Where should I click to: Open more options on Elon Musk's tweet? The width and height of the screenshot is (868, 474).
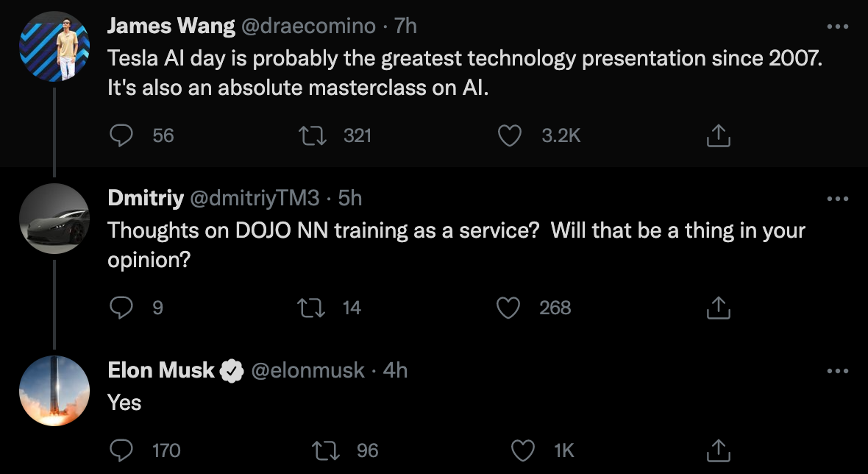[838, 371]
